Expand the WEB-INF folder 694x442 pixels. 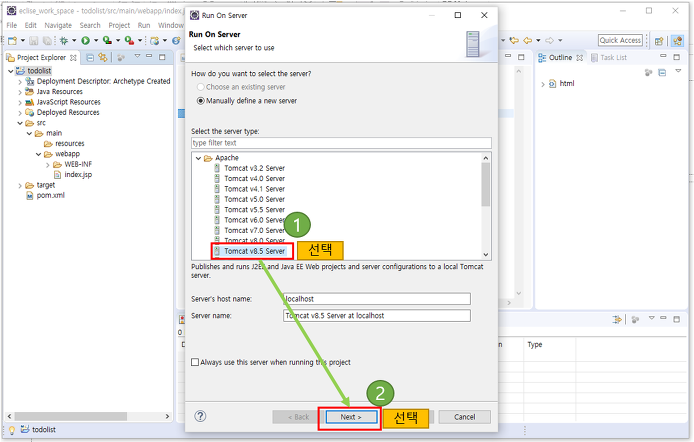coord(48,165)
